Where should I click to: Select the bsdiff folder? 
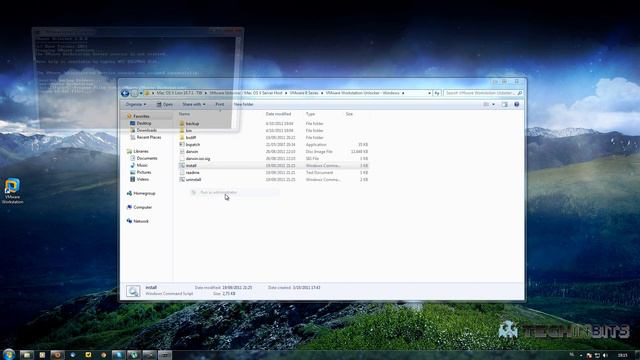tap(191, 138)
